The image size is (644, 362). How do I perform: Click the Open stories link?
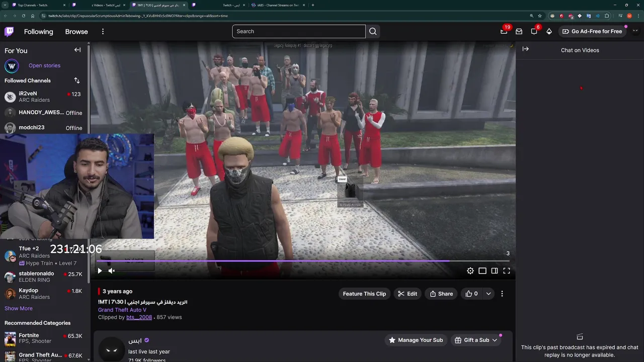(44, 65)
